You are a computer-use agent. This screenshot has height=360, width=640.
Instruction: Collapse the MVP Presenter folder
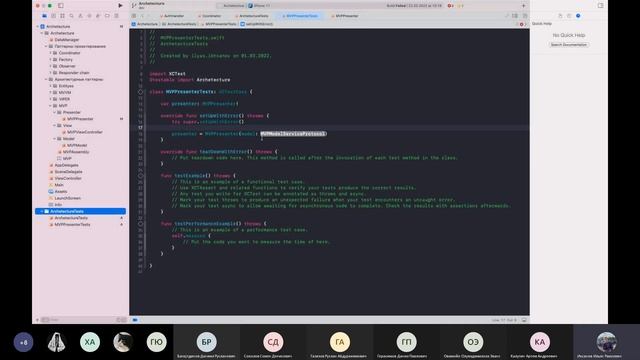coord(54,112)
